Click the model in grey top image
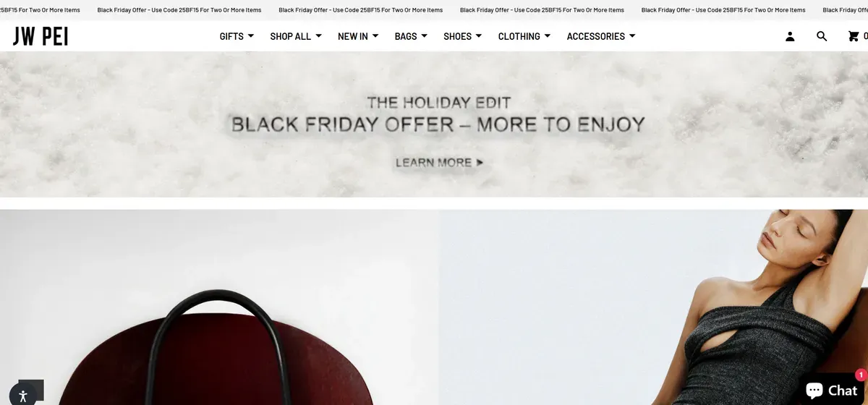The height and width of the screenshot is (405, 868). [653, 307]
